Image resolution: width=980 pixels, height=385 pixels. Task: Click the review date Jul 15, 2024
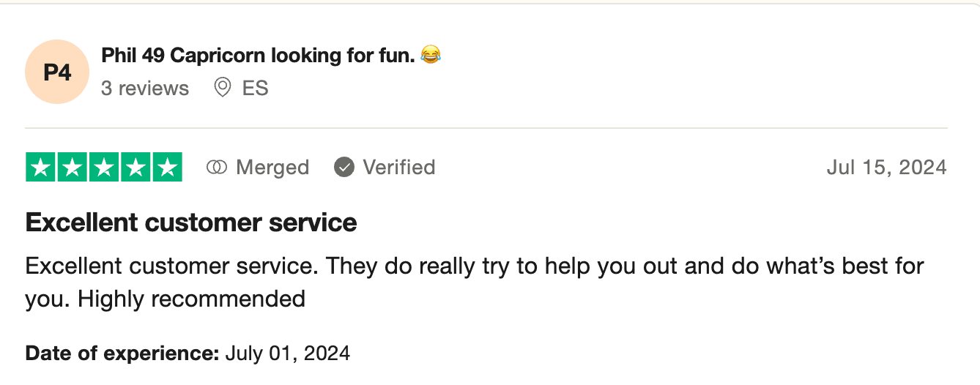[x=886, y=168]
